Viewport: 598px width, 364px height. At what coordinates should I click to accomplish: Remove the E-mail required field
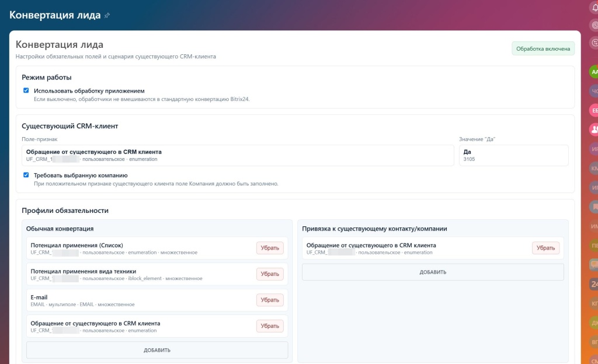[270, 300]
